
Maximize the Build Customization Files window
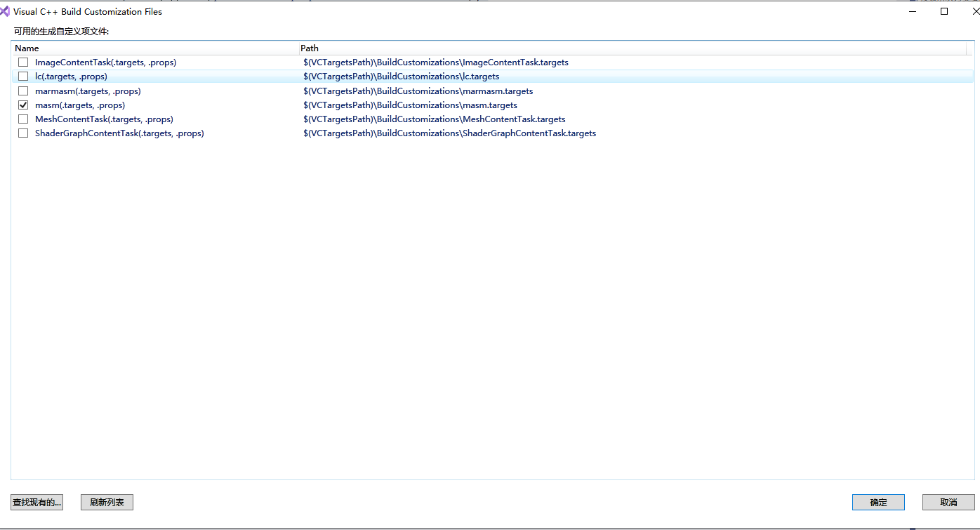coord(944,11)
